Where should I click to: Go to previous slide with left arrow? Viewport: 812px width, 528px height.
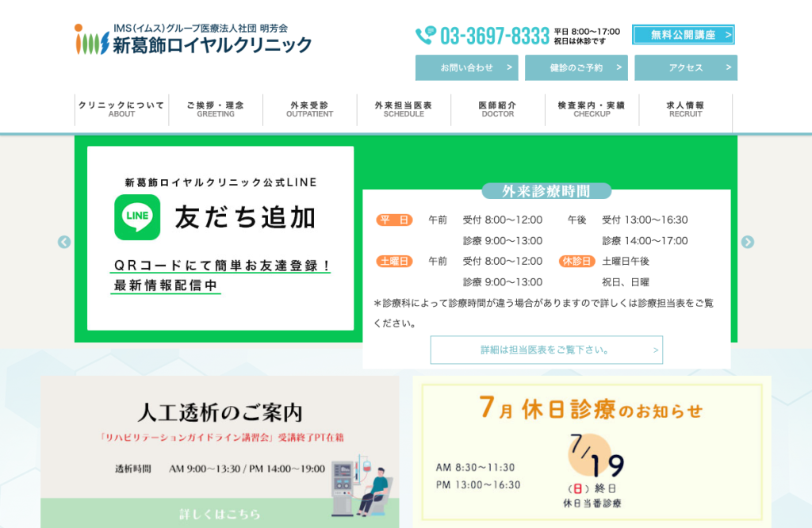click(x=64, y=242)
